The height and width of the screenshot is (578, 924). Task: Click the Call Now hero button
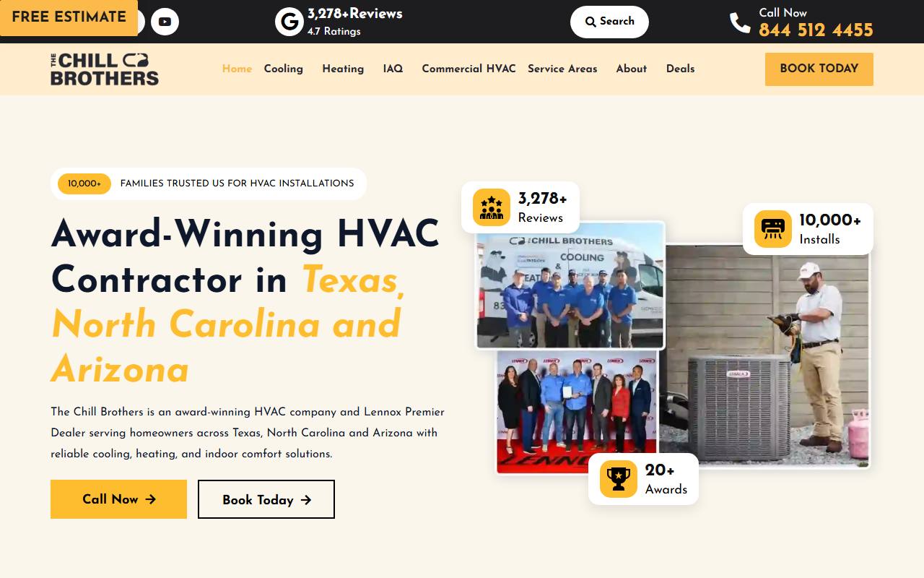[x=118, y=499]
